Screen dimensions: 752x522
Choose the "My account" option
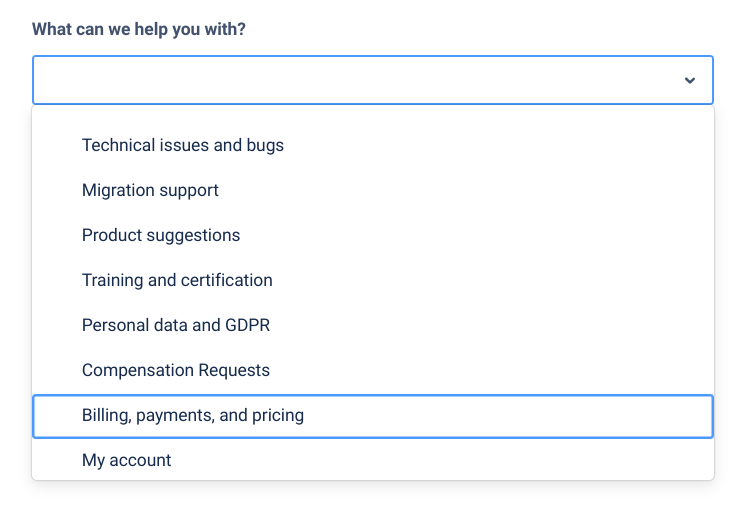[x=127, y=460]
